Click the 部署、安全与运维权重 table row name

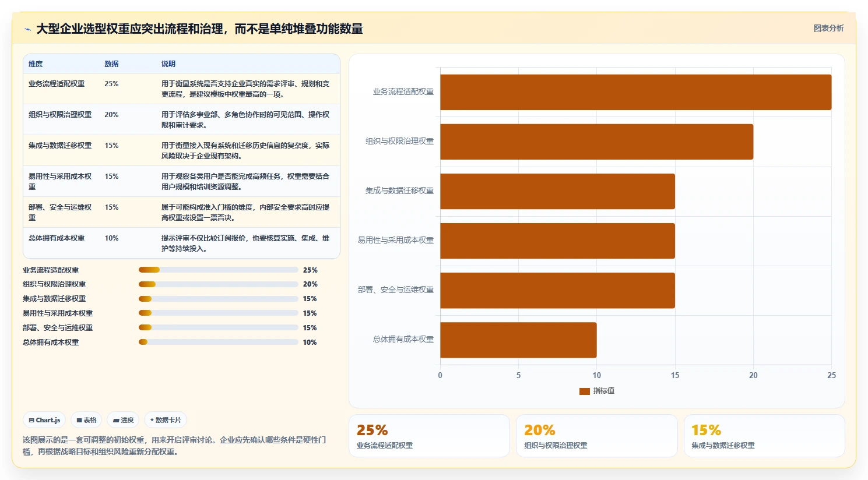61,213
